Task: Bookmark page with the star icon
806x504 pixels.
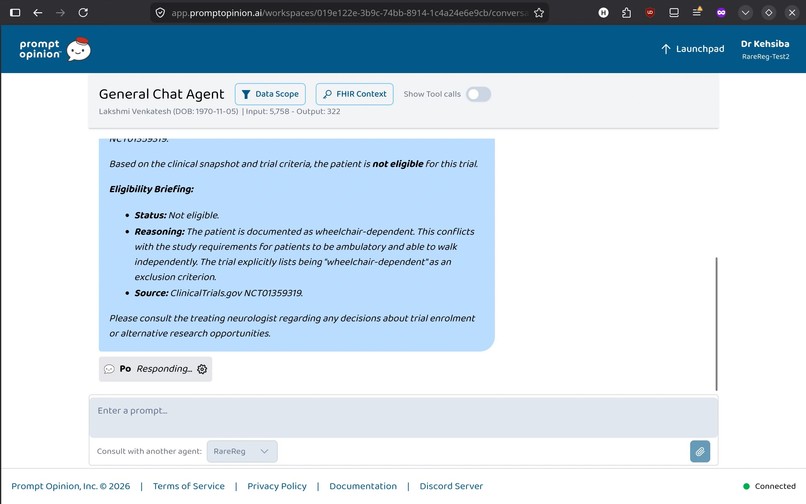Action: (x=539, y=13)
